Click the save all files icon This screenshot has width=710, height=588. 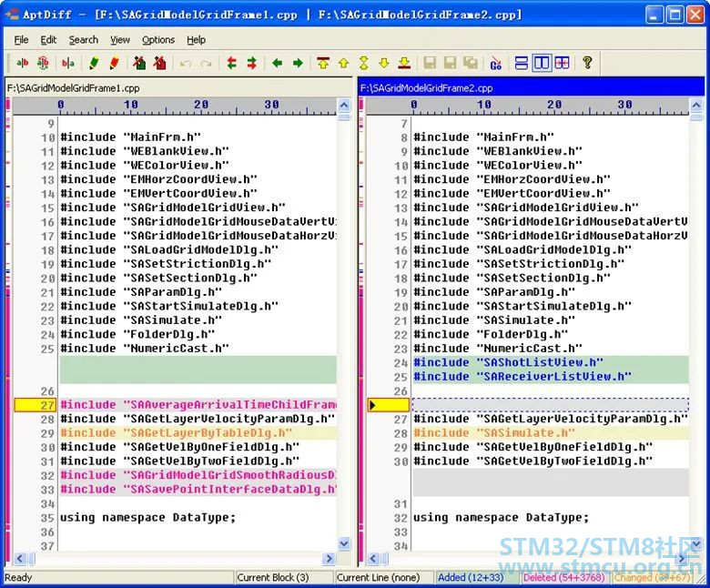tap(471, 63)
